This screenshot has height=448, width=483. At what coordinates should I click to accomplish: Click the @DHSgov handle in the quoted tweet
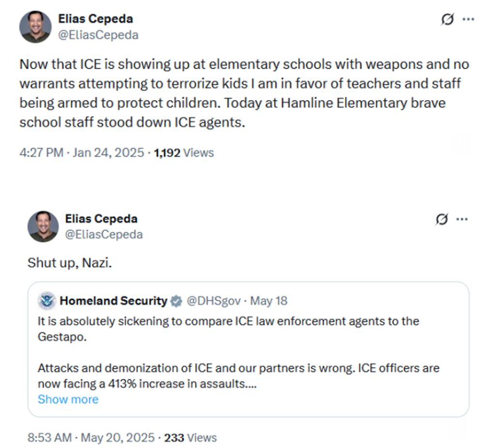pos(214,301)
